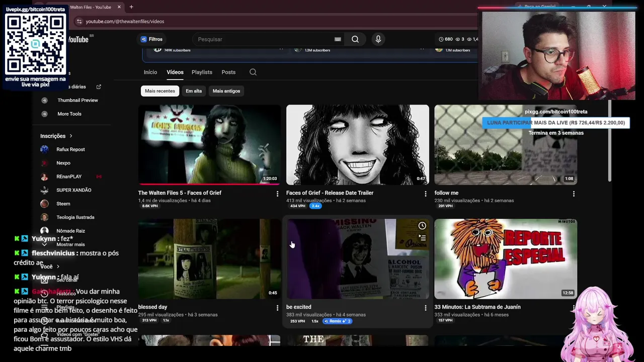
Task: Play The Walten Files 5 thumbnail
Action: pyautogui.click(x=209, y=145)
